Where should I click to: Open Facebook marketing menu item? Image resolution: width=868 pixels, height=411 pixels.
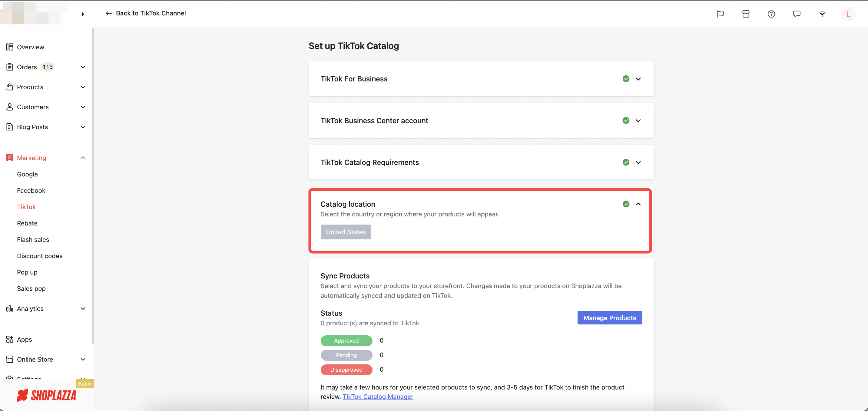(x=31, y=190)
